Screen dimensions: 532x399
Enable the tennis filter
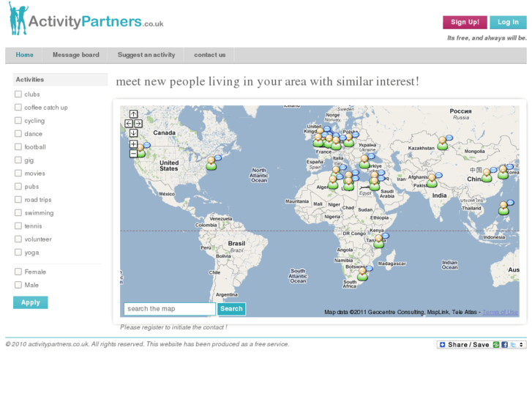point(18,225)
